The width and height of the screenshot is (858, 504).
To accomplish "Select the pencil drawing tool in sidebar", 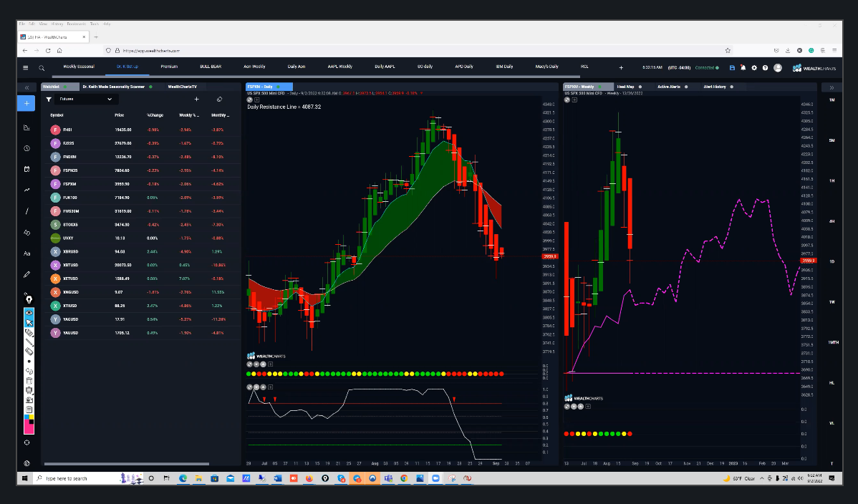I will point(26,274).
